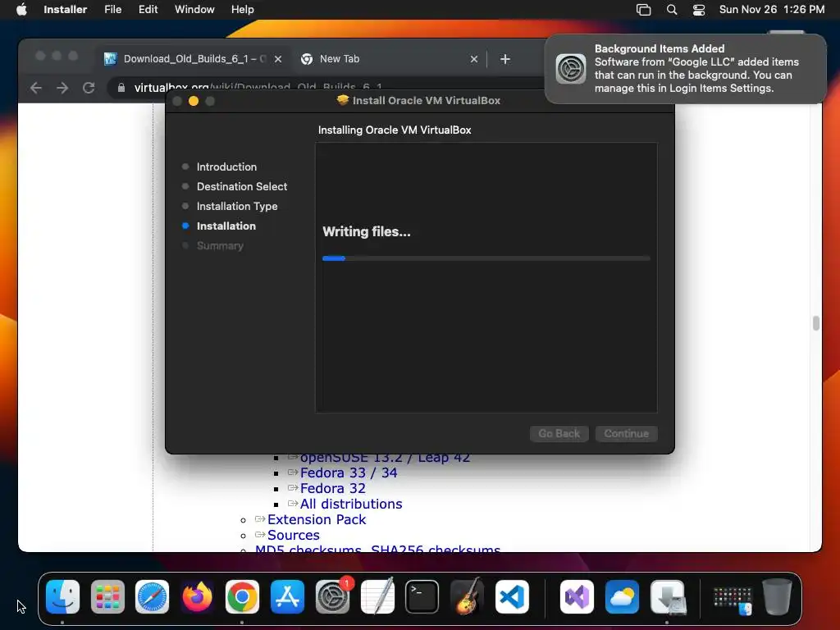Image resolution: width=840 pixels, height=630 pixels.
Task: Click Background Items Added notification
Action: pos(685,69)
